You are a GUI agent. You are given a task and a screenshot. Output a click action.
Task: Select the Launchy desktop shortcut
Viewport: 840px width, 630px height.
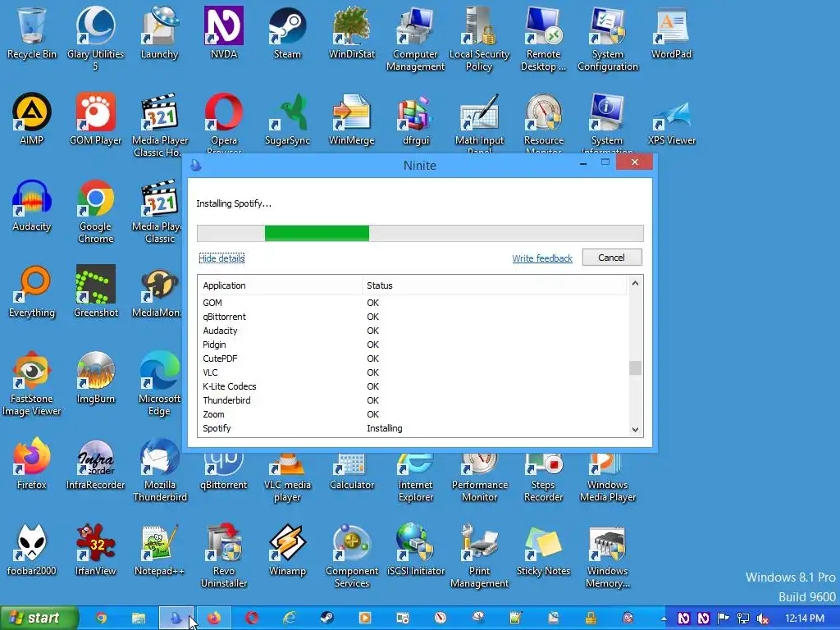[159, 32]
